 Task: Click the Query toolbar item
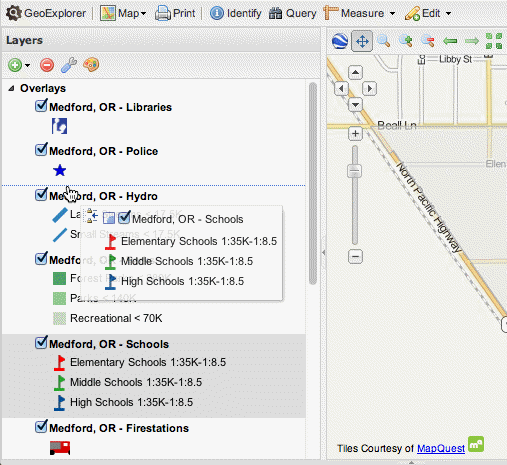(293, 13)
